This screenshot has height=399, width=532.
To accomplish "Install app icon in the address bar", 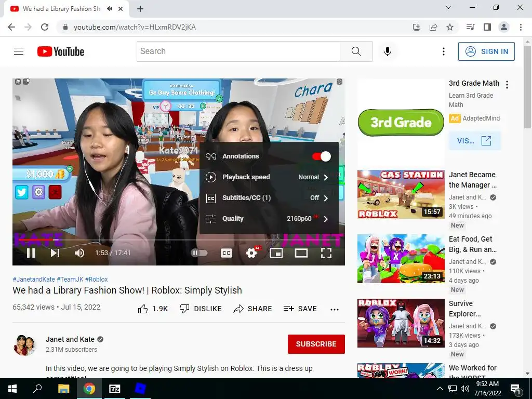I will point(416,27).
